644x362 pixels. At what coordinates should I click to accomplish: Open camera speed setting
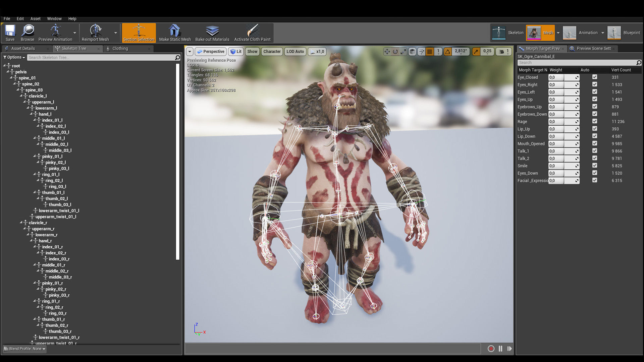[x=503, y=51]
